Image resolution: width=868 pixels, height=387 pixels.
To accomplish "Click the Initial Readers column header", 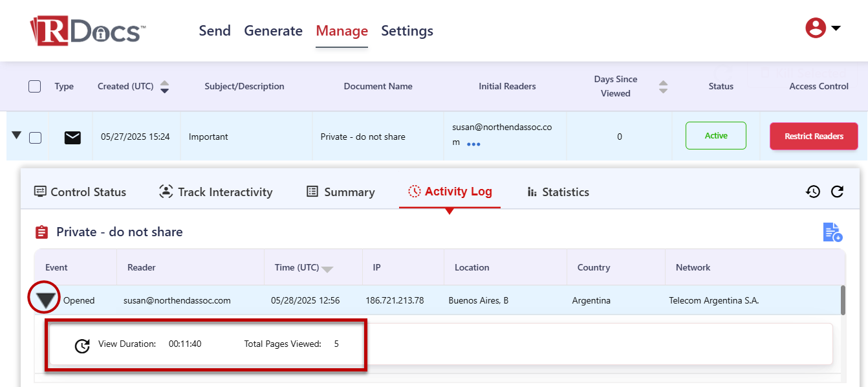I will coord(507,86).
